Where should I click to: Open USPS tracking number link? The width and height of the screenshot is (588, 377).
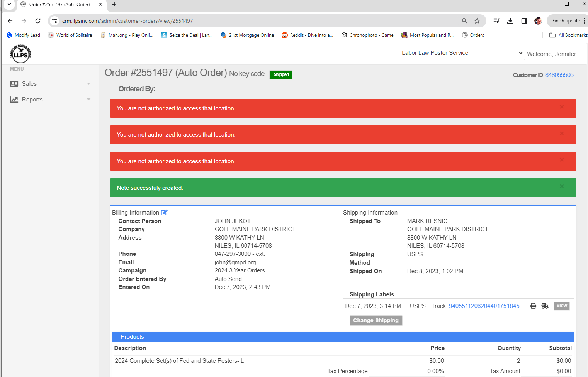coord(484,306)
